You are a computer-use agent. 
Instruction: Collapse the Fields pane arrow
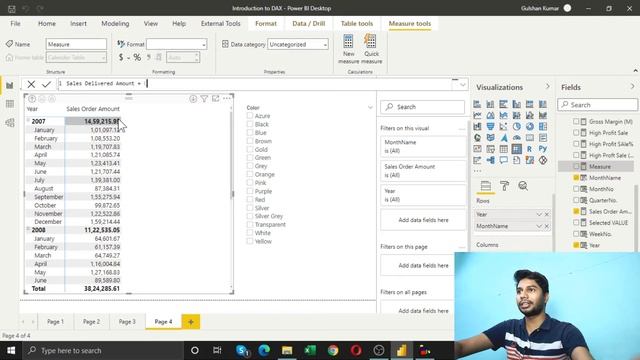(x=632, y=87)
